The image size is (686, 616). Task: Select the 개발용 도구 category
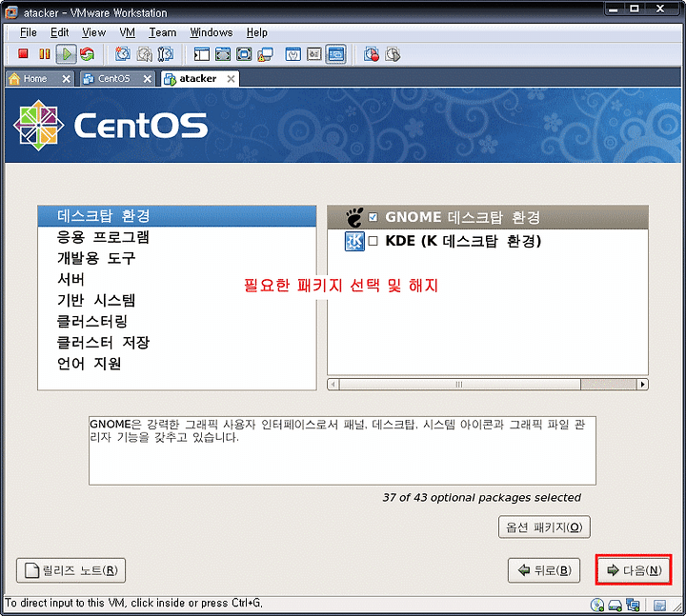tap(177, 258)
